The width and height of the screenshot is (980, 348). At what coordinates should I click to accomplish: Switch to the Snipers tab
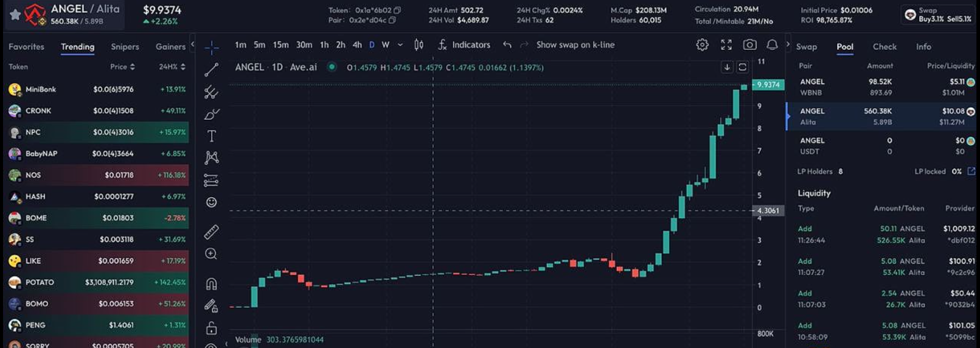pyautogui.click(x=125, y=47)
